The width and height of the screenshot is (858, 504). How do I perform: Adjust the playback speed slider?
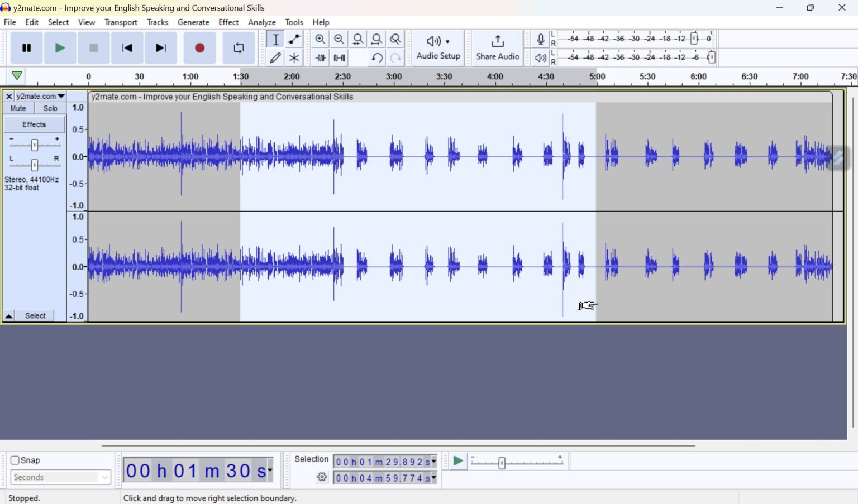click(502, 463)
